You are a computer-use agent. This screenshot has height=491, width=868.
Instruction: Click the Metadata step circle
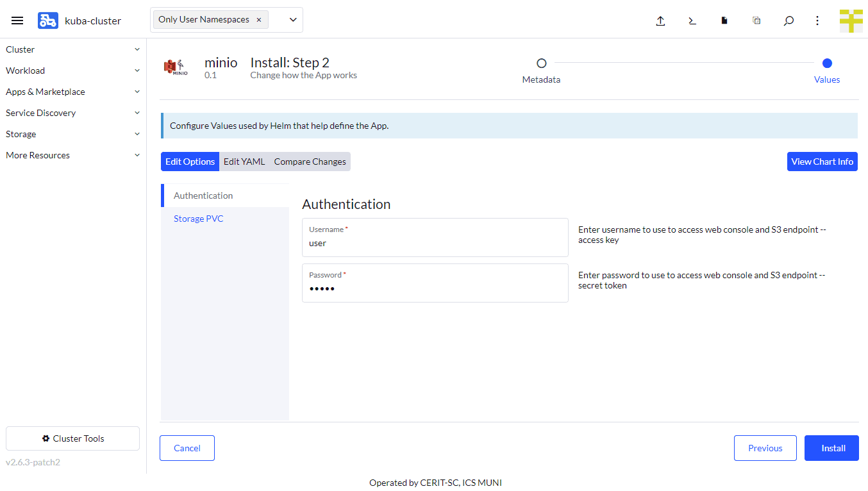[x=541, y=63]
